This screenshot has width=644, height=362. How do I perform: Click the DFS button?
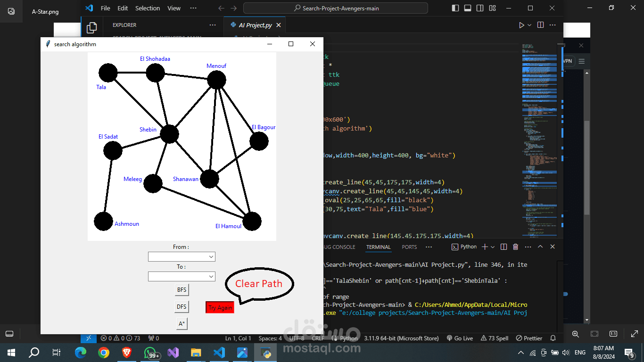coord(182,306)
